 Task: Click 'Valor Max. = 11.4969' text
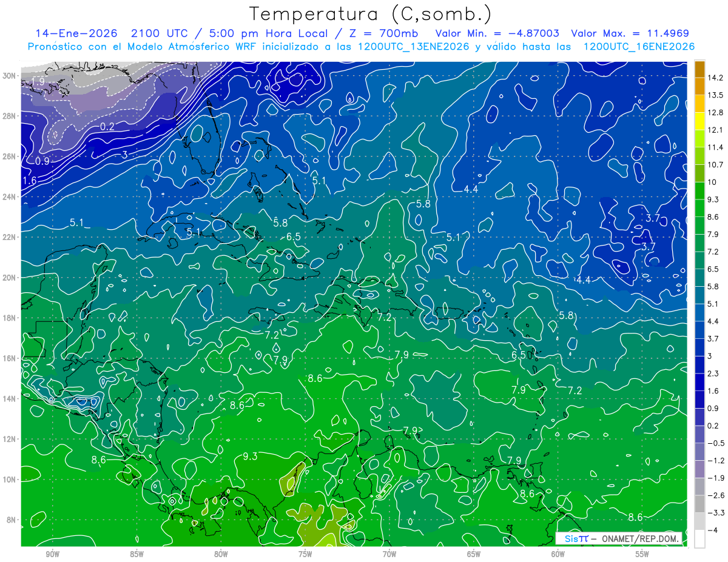[630, 33]
